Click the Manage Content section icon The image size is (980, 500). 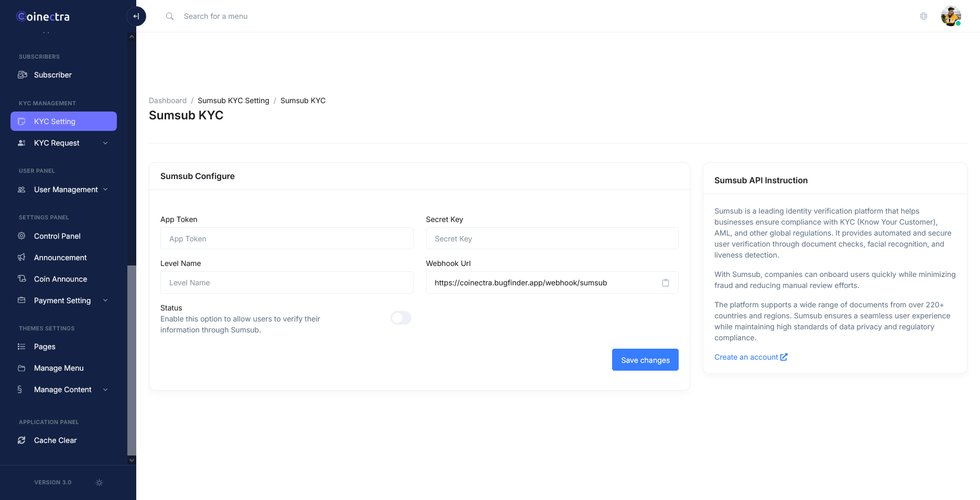pos(20,390)
